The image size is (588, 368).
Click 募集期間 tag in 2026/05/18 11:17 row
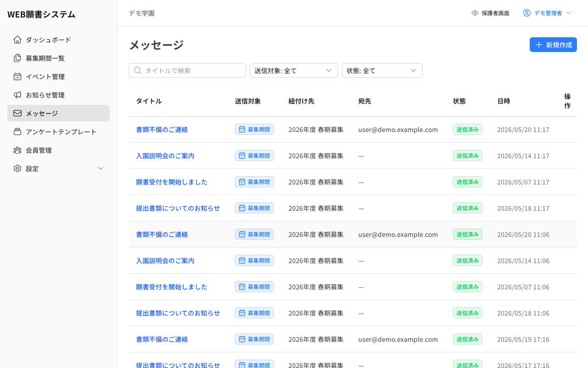(254, 208)
